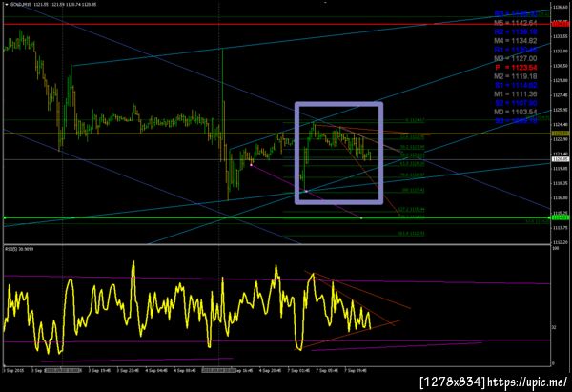Click the RSI(5) indicator label

(x=18, y=249)
